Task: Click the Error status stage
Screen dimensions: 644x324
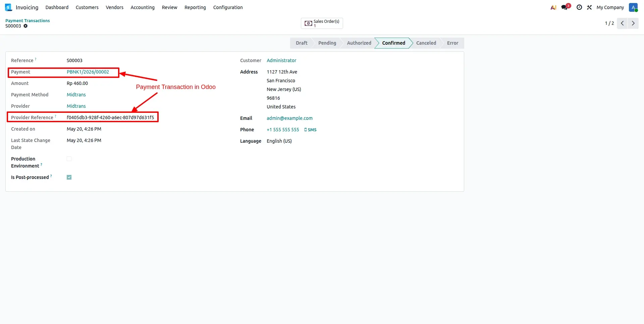Action: pos(452,43)
